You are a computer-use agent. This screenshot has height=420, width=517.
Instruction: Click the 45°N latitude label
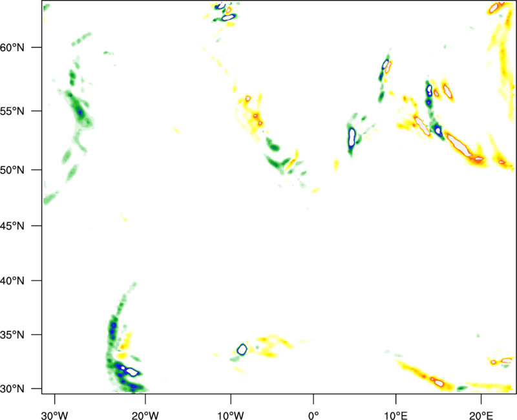point(12,226)
